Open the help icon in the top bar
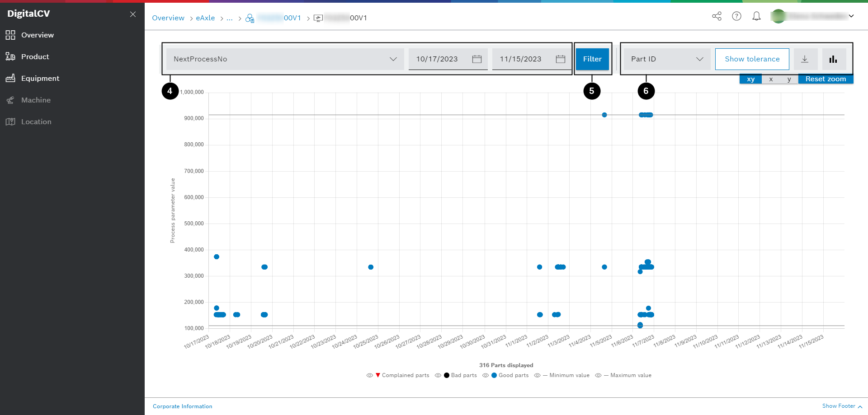 pos(737,16)
